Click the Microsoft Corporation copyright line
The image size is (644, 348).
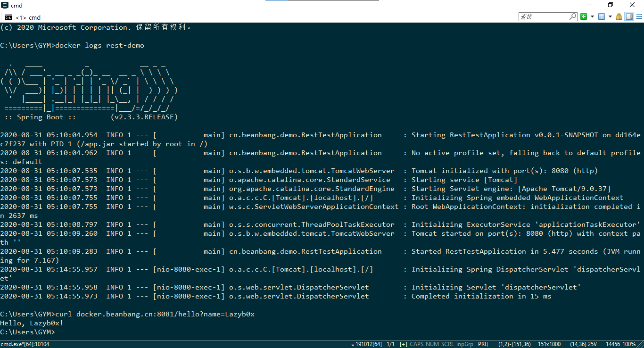(96, 27)
